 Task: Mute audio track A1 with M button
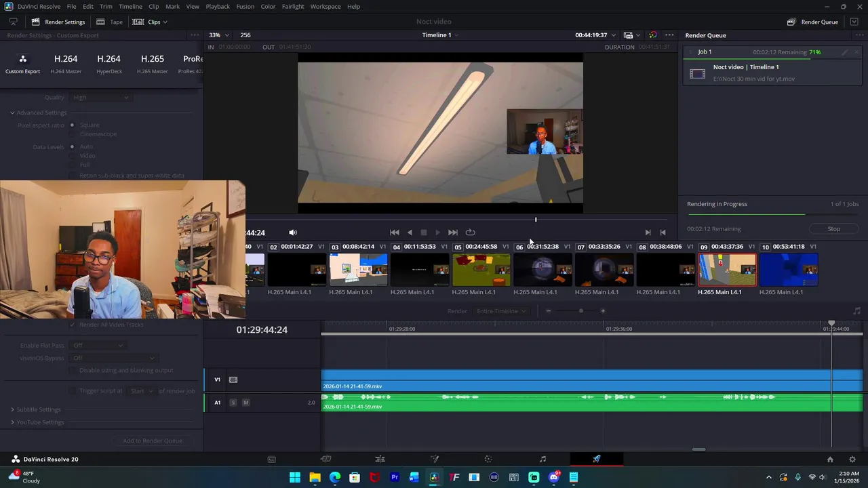tap(245, 403)
